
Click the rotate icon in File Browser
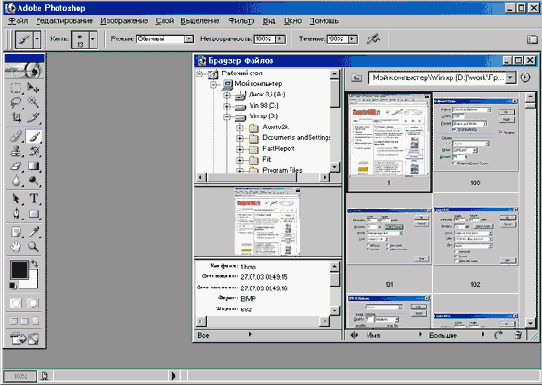pyautogui.click(x=498, y=335)
